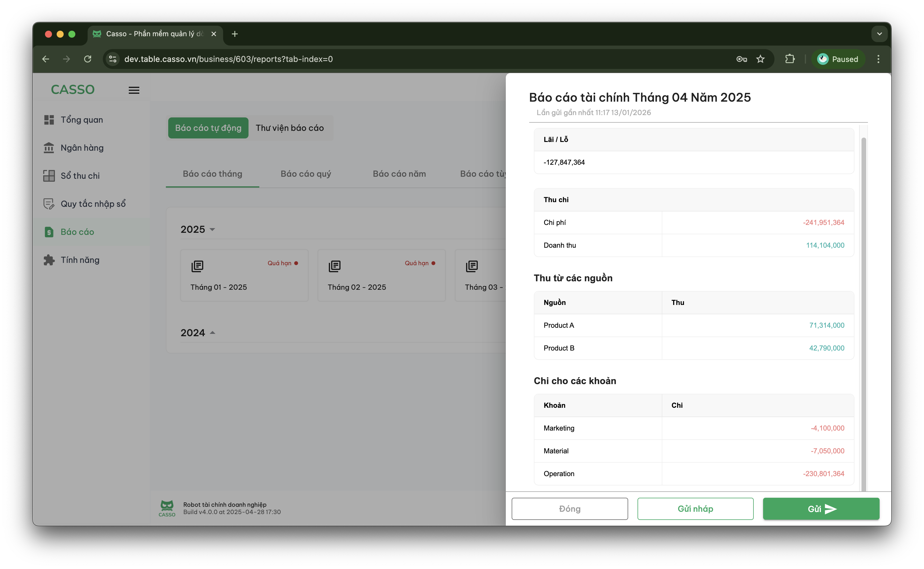Toggle to Thư viện báo cáo view
The image size is (924, 569).
290,128
